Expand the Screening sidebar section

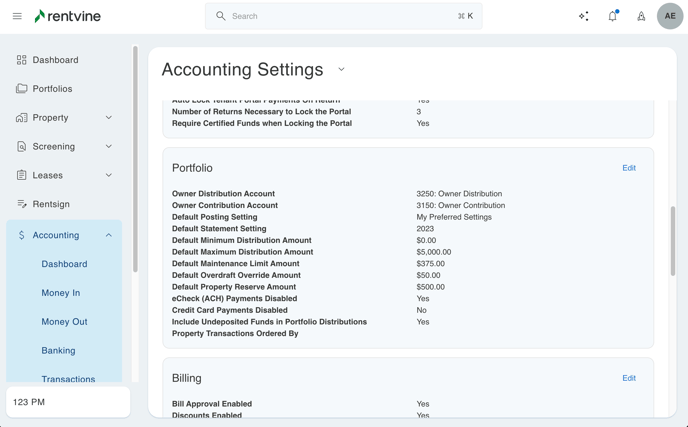109,147
